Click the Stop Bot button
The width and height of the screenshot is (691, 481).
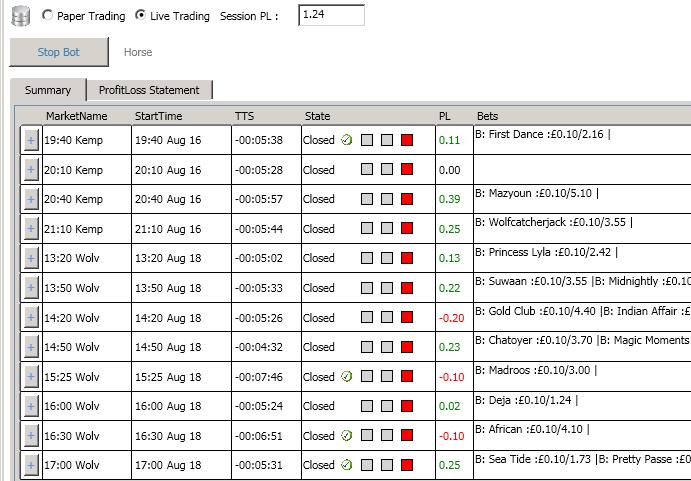(x=59, y=52)
